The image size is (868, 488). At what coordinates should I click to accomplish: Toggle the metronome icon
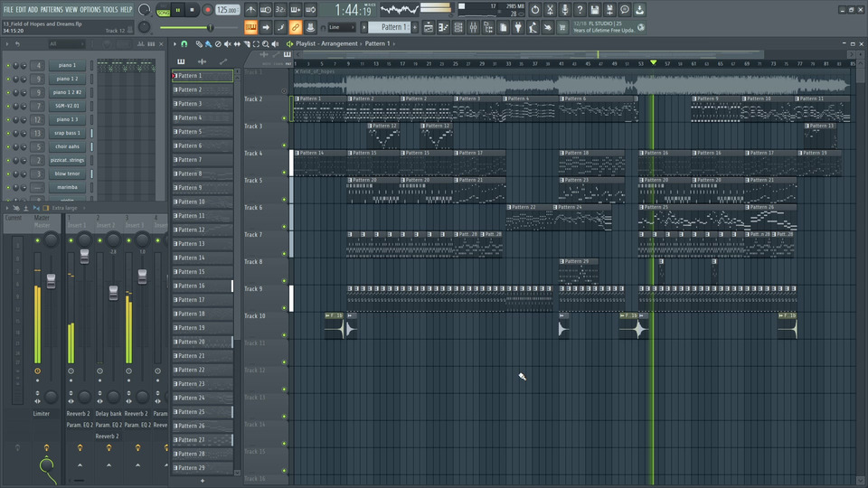[250, 10]
